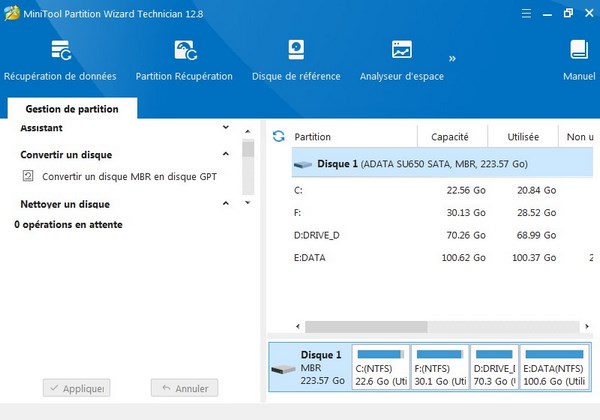Click the Disque 1 drive icon in list
The image size is (600, 420).
click(303, 164)
